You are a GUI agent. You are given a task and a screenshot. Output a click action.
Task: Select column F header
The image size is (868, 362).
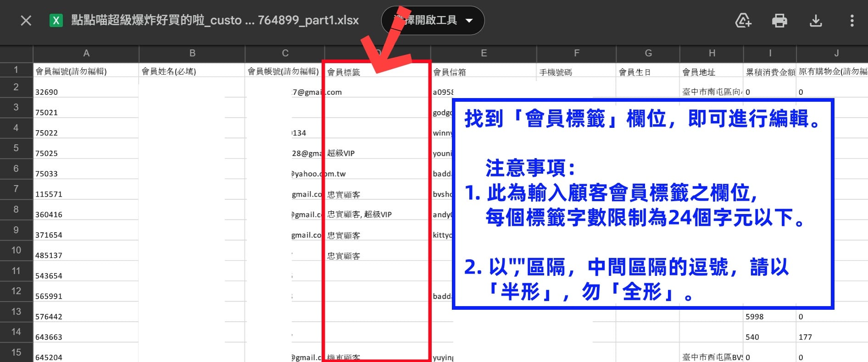tap(576, 54)
